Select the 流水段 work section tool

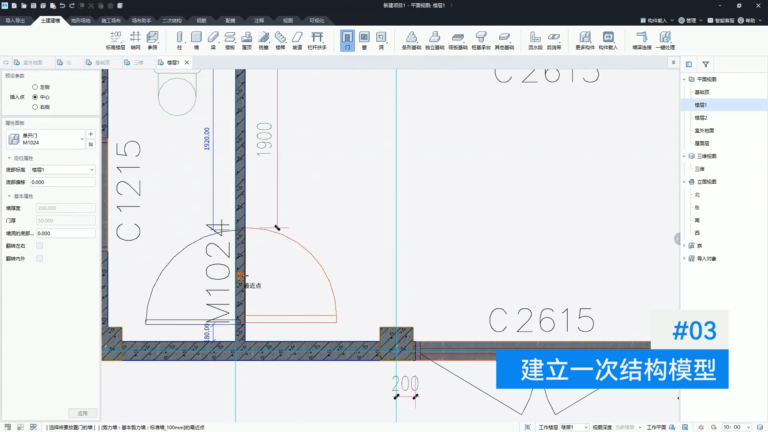535,40
